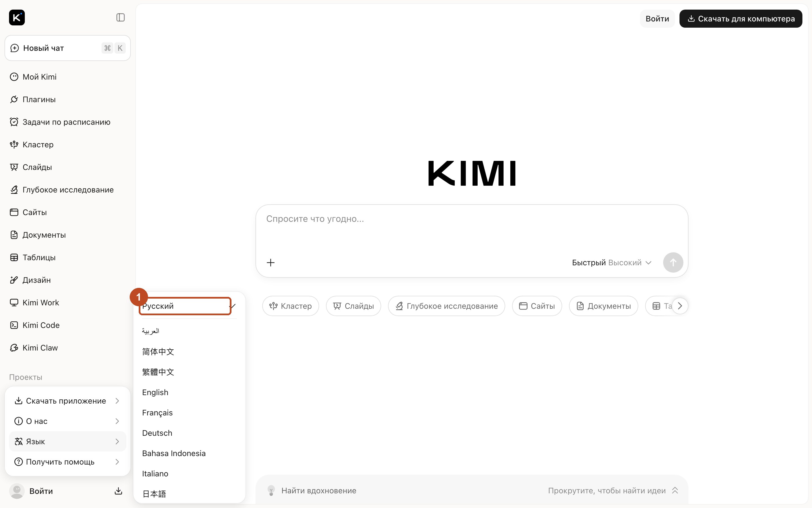Click the Задачи по расписанию clock icon

pyautogui.click(x=14, y=122)
